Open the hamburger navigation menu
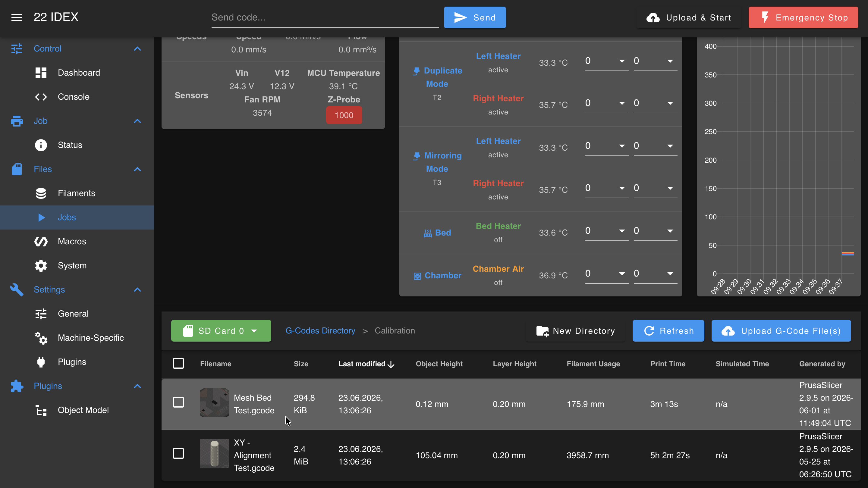Screen dimensions: 868x488 (x=17, y=17)
